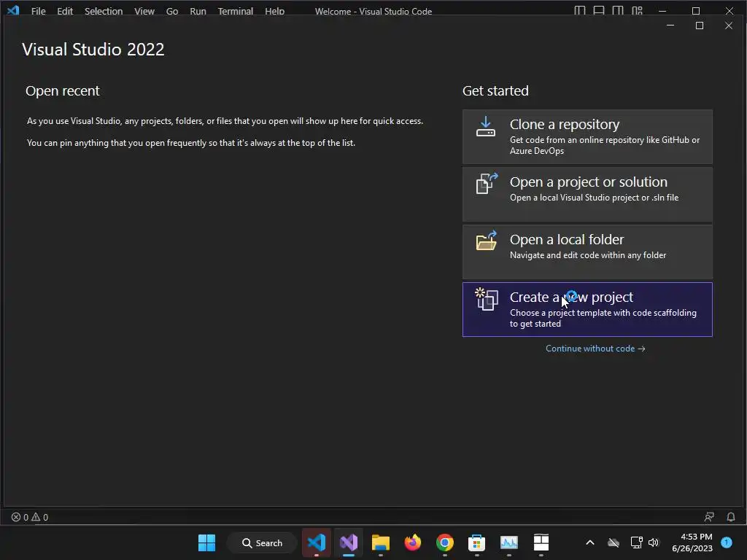
Task: Click the clock showing 4:53 PM
Action: (692, 542)
